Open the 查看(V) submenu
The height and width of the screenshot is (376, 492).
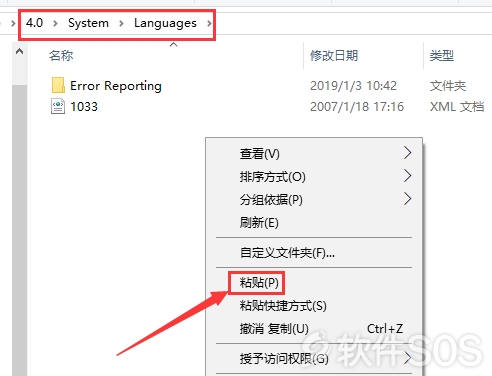[x=314, y=153]
